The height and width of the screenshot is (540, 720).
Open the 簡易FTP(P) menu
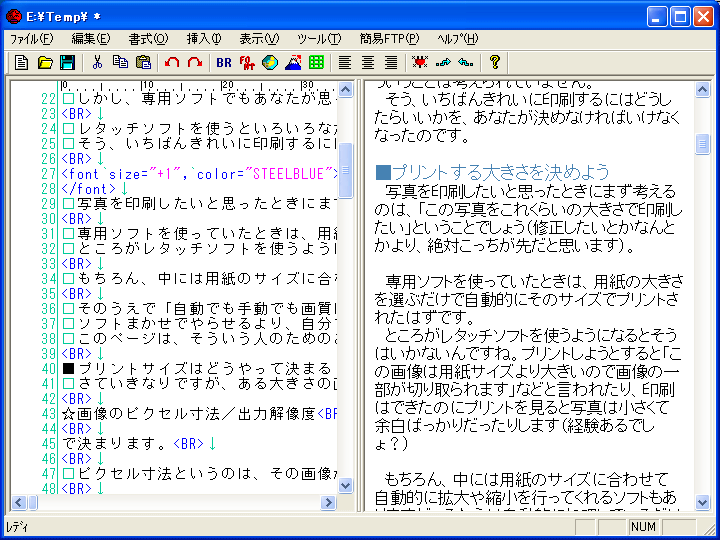click(389, 39)
